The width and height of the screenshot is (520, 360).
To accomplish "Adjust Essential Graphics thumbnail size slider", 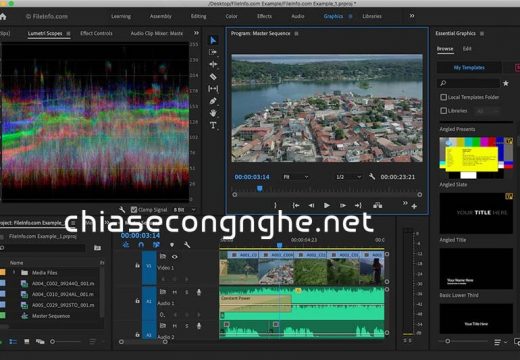I will (x=464, y=341).
